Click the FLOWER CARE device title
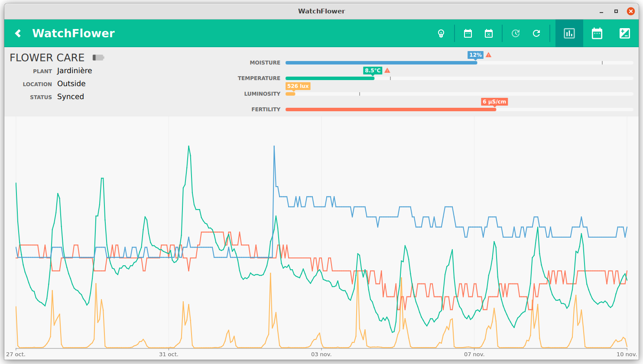The image size is (643, 364). click(x=47, y=58)
